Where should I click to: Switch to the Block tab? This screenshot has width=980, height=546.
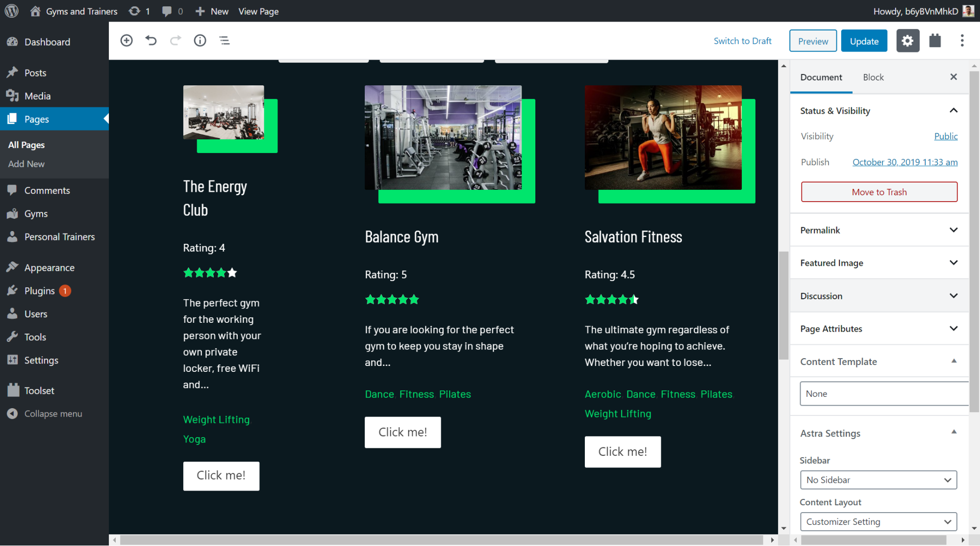[873, 77]
